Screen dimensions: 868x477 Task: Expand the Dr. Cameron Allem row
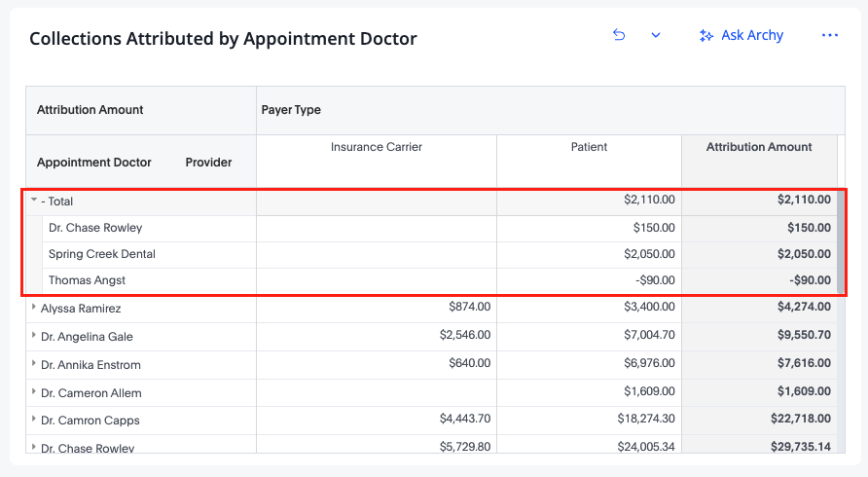(34, 391)
